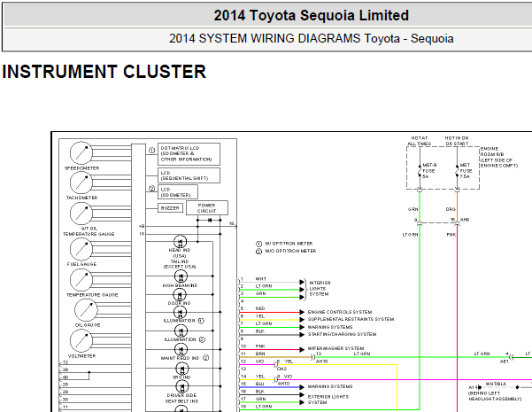Click the A/T oil temperature gauge dial symbol
This screenshot has width=532, height=412.
click(x=81, y=214)
